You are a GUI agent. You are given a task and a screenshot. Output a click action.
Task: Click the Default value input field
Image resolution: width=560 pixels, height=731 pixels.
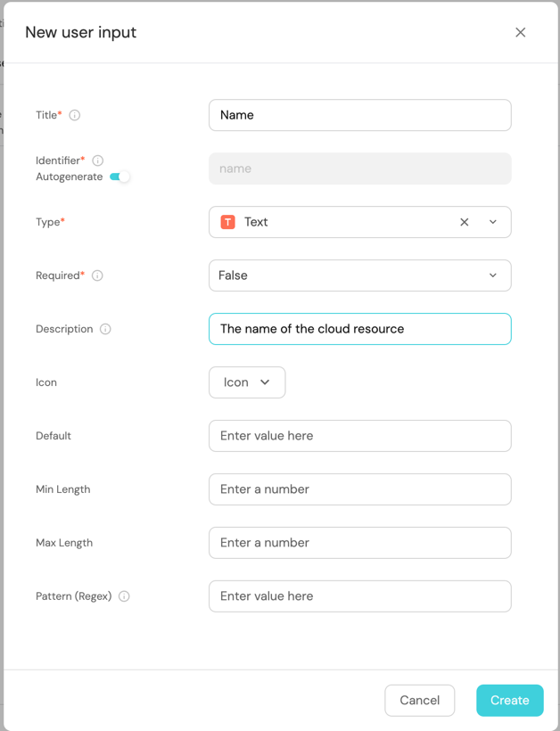pyautogui.click(x=359, y=436)
